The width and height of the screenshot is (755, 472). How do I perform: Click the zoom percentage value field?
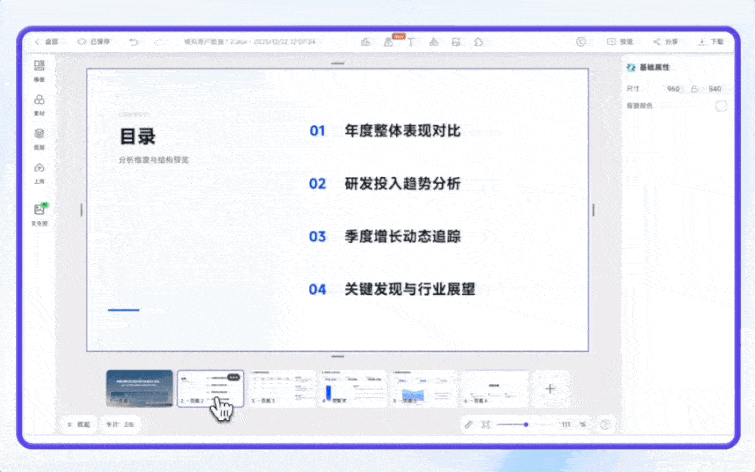pyautogui.click(x=566, y=424)
